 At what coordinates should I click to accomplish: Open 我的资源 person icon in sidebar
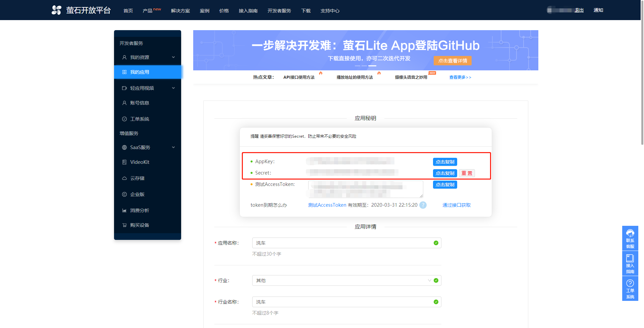pyautogui.click(x=124, y=57)
